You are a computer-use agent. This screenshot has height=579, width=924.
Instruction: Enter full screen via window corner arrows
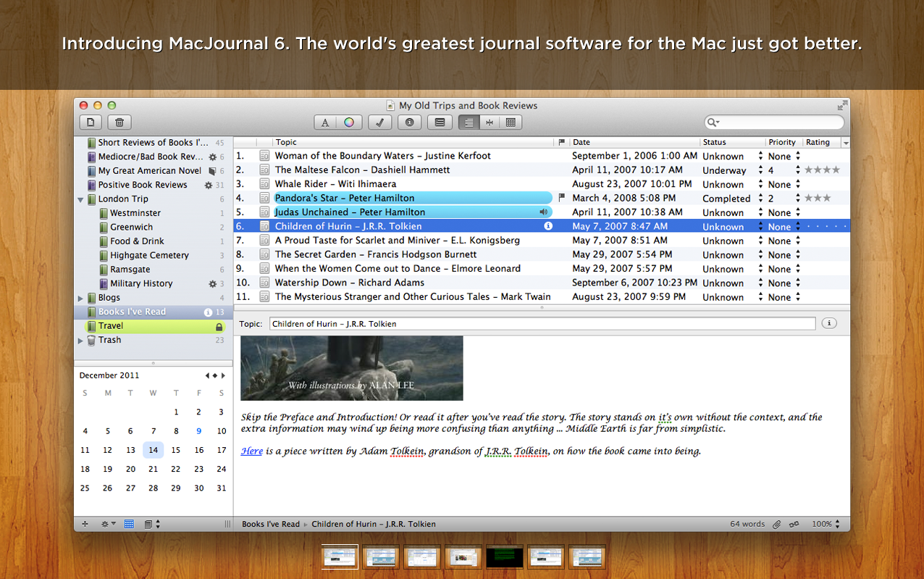point(841,105)
